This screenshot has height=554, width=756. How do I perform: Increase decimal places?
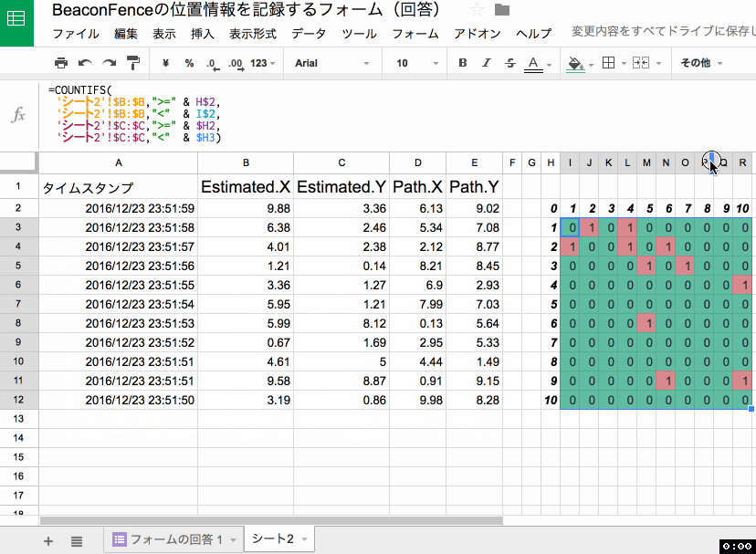pos(236,64)
